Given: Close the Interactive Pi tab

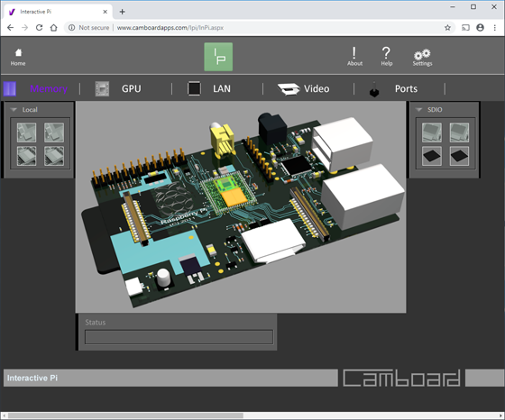Looking at the screenshot, I should pyautogui.click(x=105, y=12).
